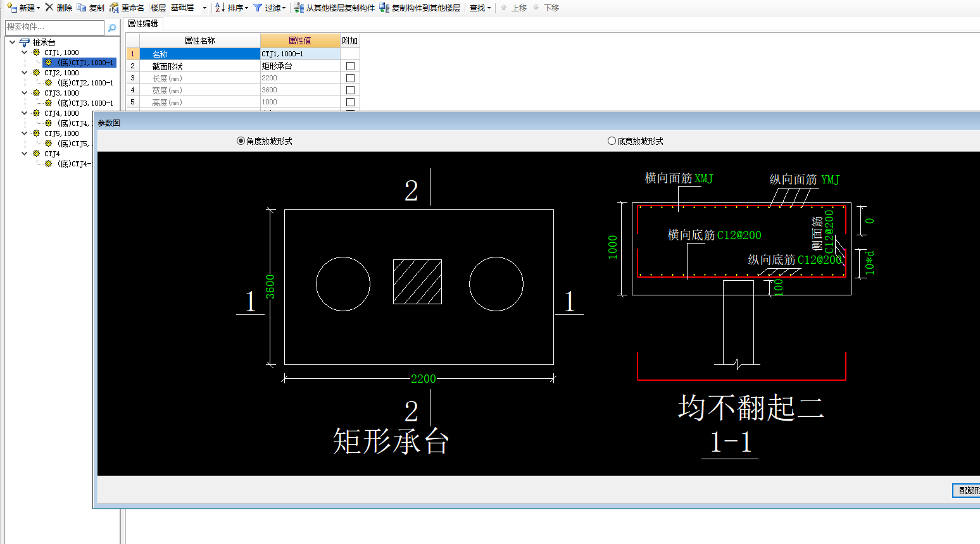The height and width of the screenshot is (544, 980).
Task: Click the 长度(mm) property name cell
Action: pyautogui.click(x=200, y=78)
